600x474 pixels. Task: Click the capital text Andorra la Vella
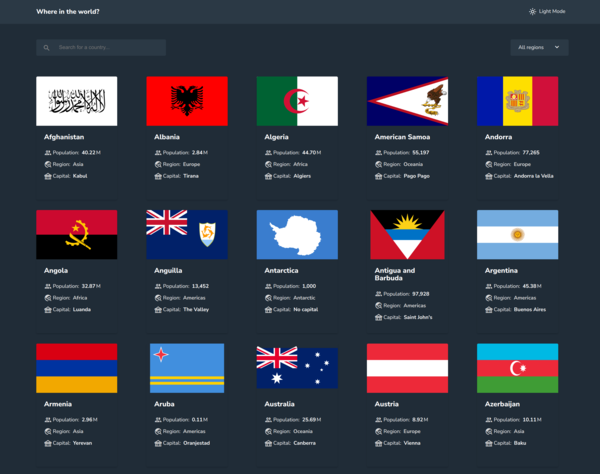click(x=533, y=176)
